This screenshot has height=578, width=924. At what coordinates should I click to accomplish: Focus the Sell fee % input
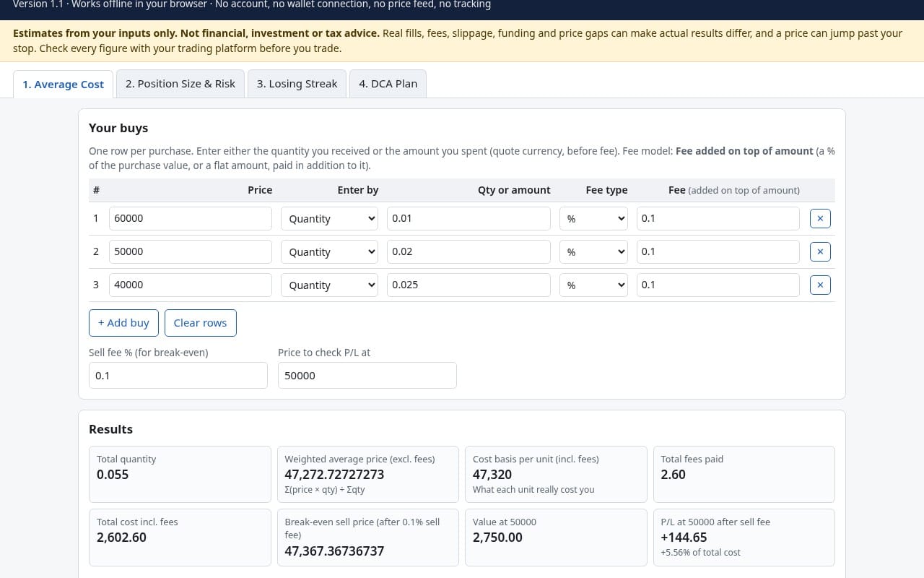pos(178,375)
